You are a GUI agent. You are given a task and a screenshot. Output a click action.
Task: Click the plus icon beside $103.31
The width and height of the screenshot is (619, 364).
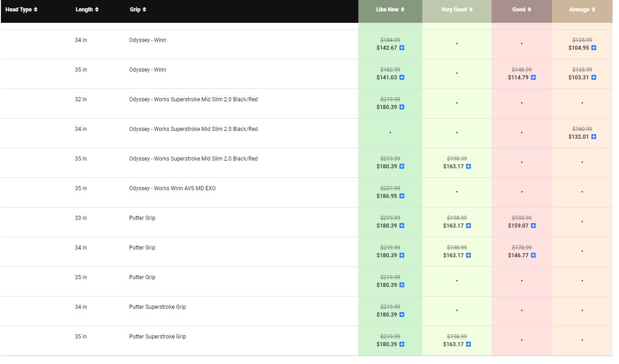pos(593,78)
